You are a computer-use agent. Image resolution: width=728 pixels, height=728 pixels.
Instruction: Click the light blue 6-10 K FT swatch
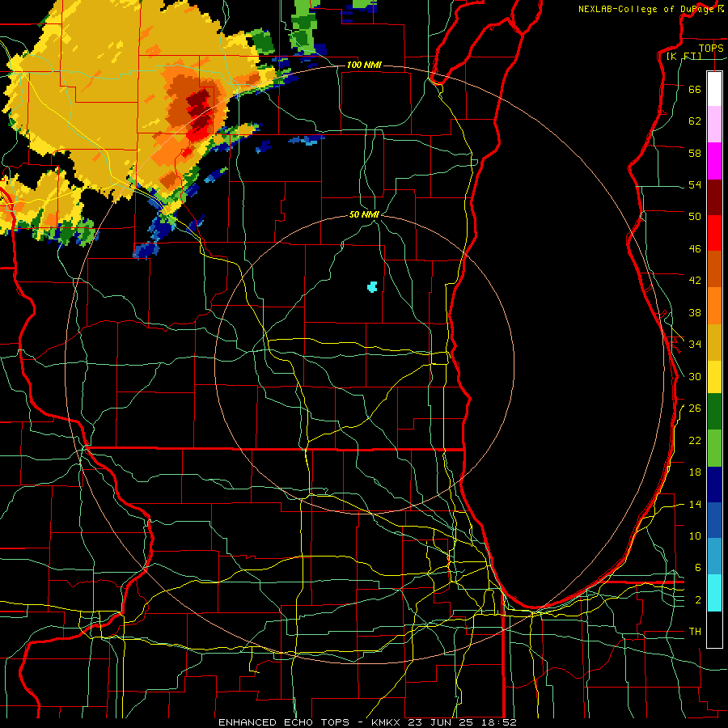tap(714, 557)
